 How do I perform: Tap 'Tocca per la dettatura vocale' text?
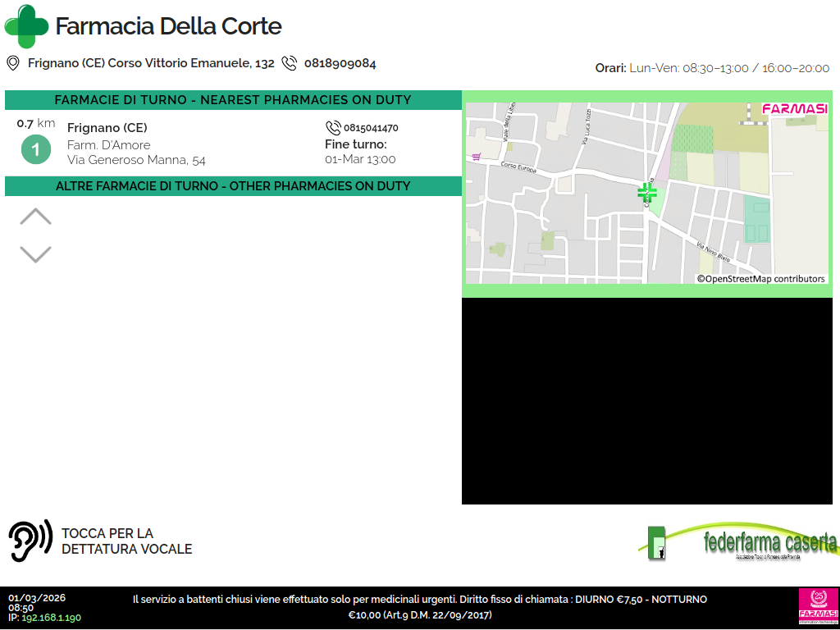pos(126,541)
